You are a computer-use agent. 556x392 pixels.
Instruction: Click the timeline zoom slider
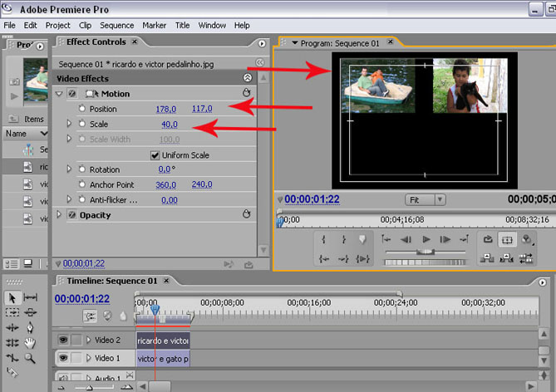coord(91,387)
